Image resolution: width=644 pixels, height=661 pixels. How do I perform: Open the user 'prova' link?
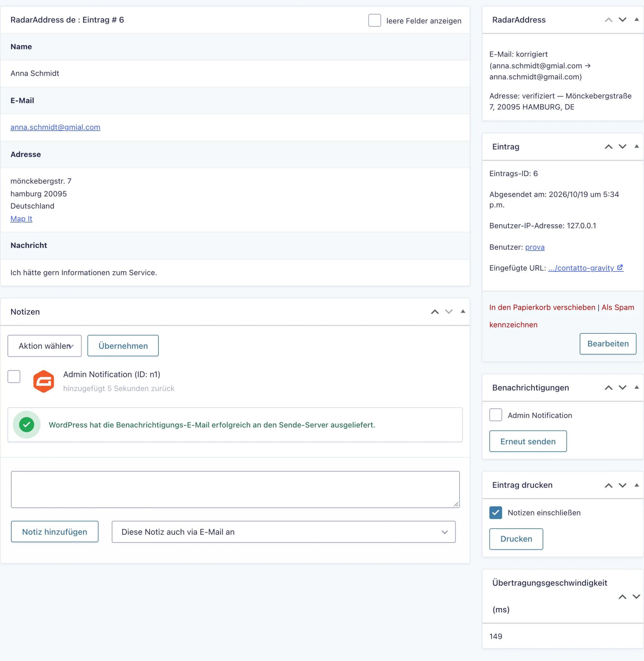click(535, 247)
